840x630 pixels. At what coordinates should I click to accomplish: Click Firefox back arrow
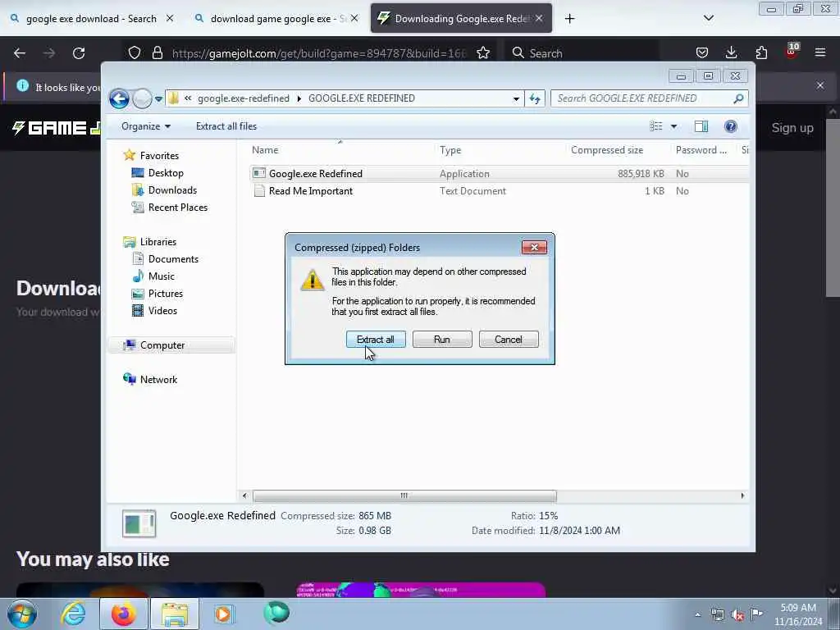point(20,53)
